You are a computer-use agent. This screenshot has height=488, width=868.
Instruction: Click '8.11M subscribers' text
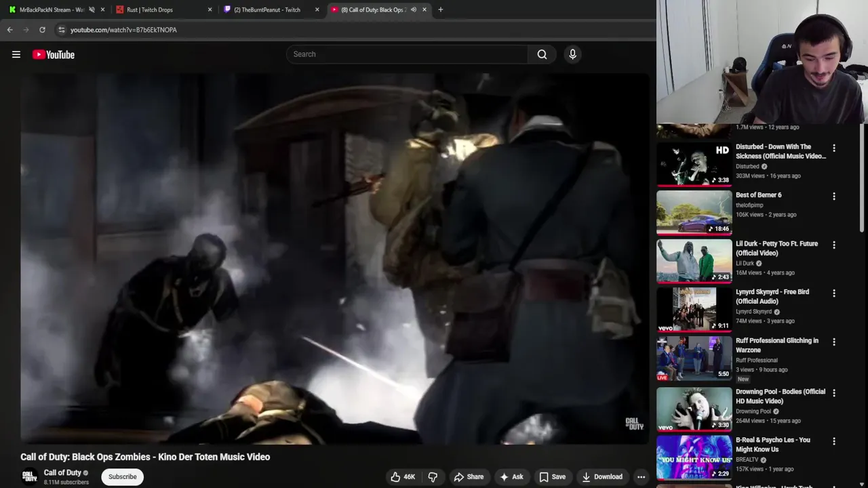click(66, 483)
